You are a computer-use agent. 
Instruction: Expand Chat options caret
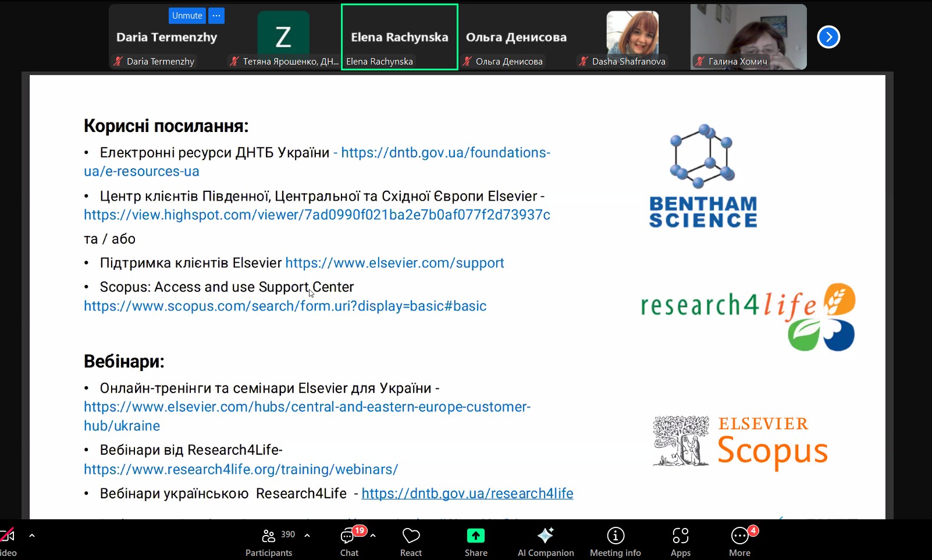point(373,536)
